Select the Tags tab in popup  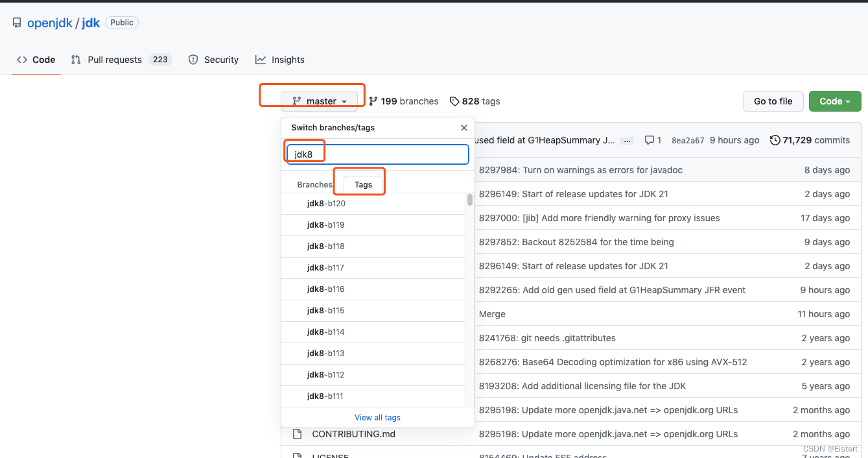pos(363,184)
